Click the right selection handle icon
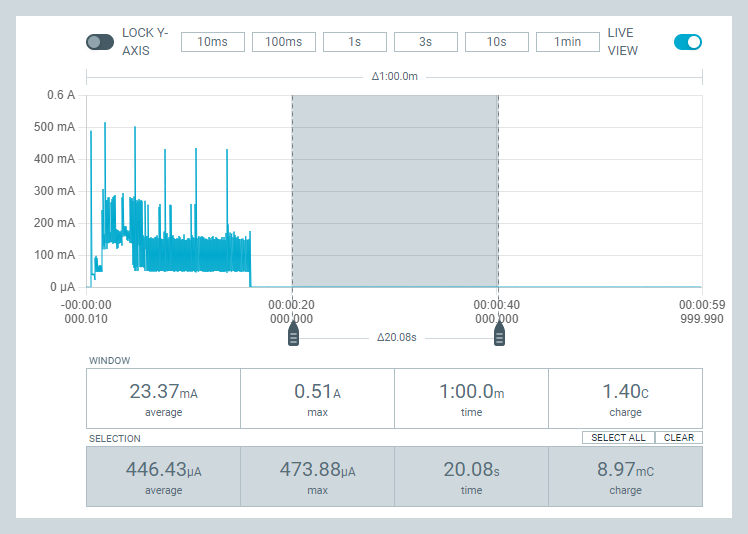Viewport: 748px width, 534px height. 499,334
